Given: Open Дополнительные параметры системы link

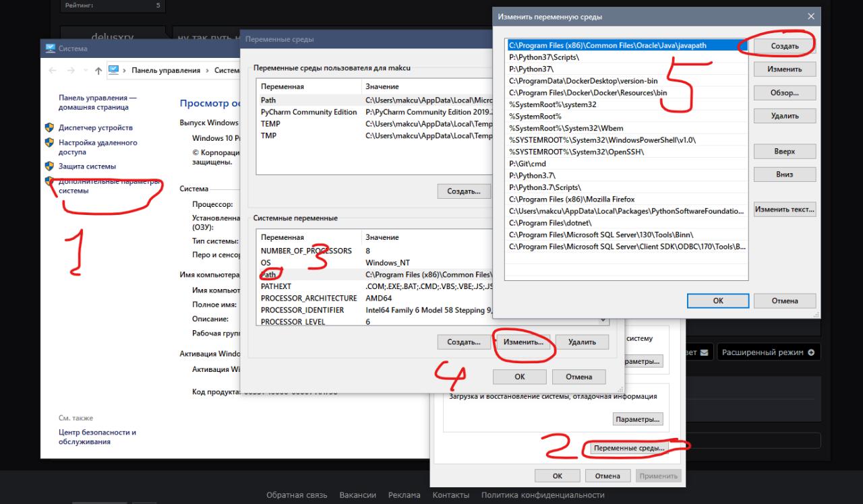Looking at the screenshot, I should 101,186.
